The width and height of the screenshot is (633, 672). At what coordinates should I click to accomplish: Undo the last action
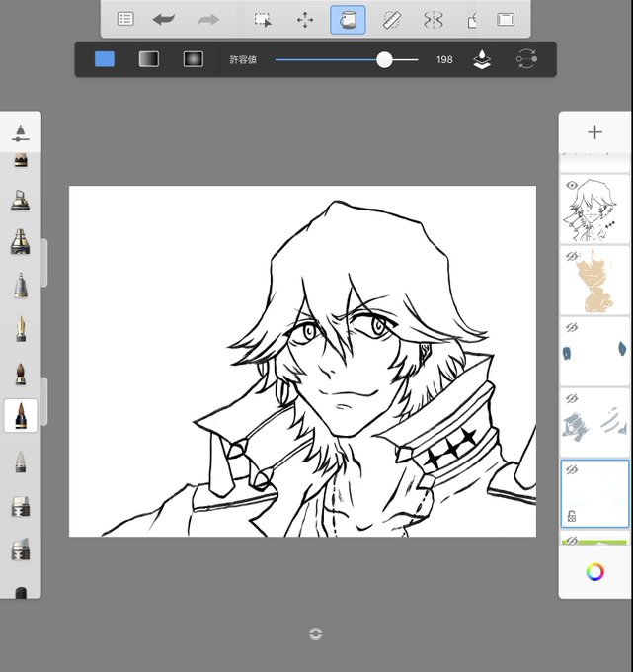pyautogui.click(x=164, y=20)
